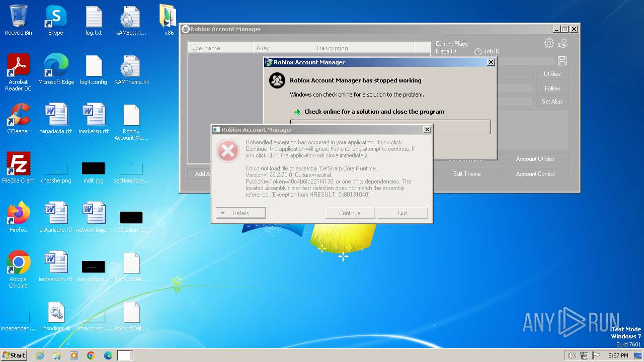
Task: Select the log.txt file icon
Action: 94,20
